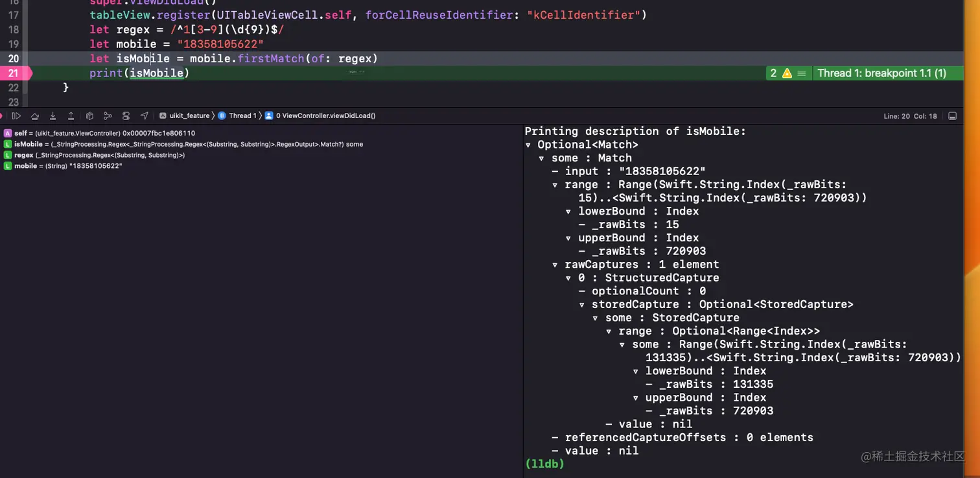Image resolution: width=980 pixels, height=478 pixels.
Task: Select the isMobile variable row
Action: tap(261, 144)
